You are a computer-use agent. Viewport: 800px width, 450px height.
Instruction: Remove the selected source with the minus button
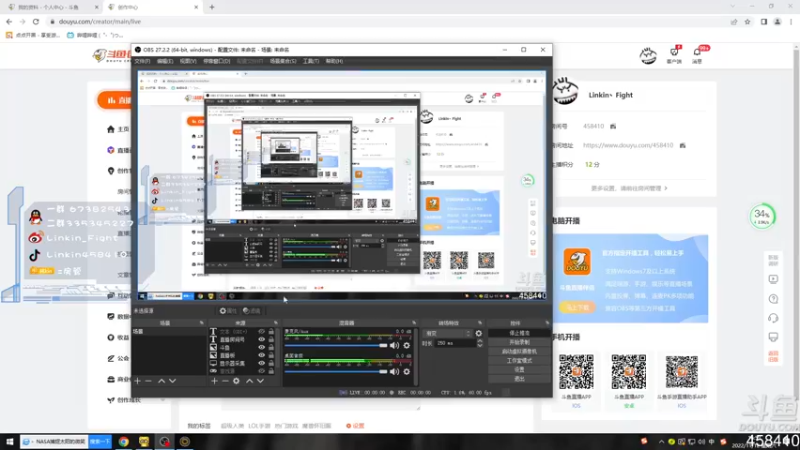tap(225, 381)
